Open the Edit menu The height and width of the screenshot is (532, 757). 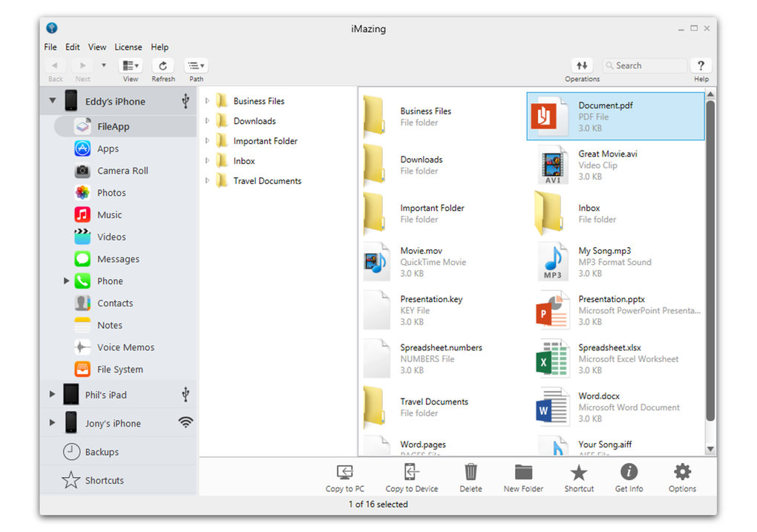pos(72,47)
